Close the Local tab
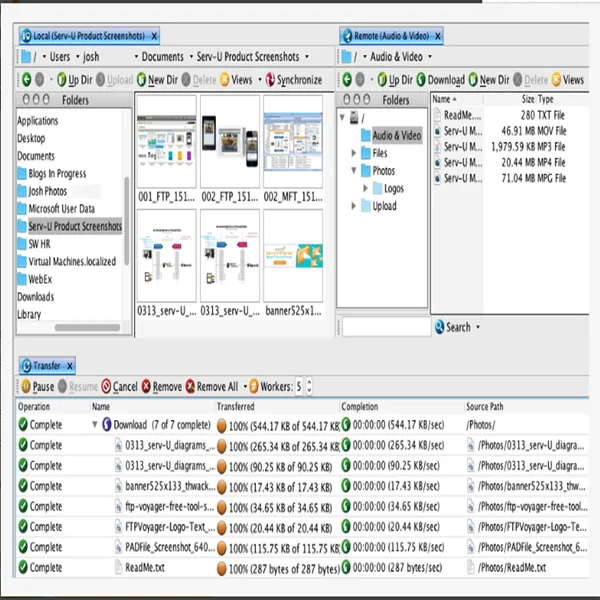Image resolution: width=600 pixels, height=600 pixels. tap(154, 36)
